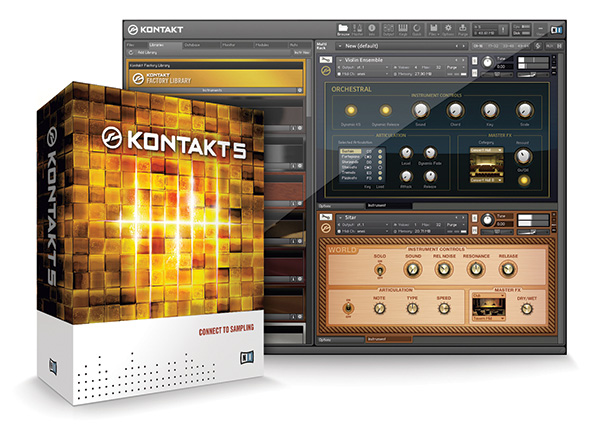Viewport: 591px width, 442px height.
Task: Open Violin Ensemble Midi Ch dropdown
Action: click(363, 74)
